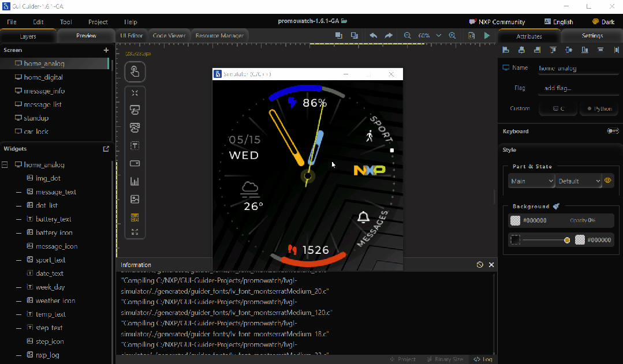Select the chart widget category icon
The height and width of the screenshot is (364, 623).
coord(135,181)
